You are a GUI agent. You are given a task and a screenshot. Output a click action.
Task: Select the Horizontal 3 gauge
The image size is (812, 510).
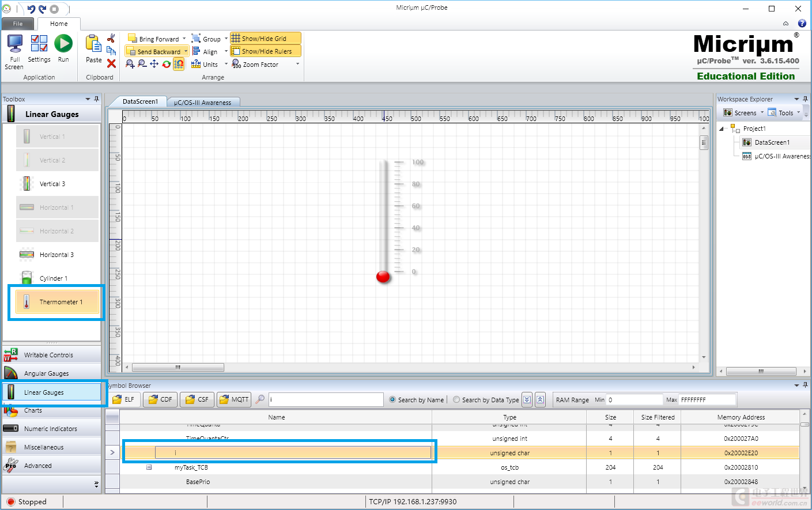click(x=57, y=255)
